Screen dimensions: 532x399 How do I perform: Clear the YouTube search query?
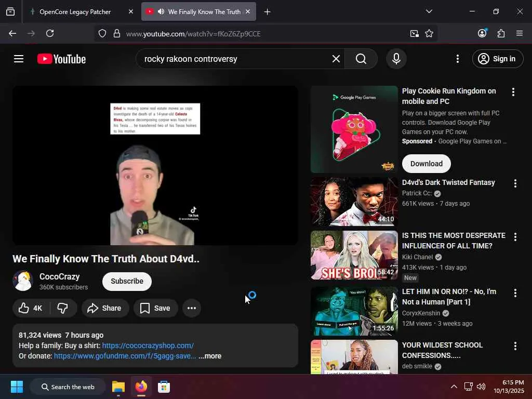[336, 59]
